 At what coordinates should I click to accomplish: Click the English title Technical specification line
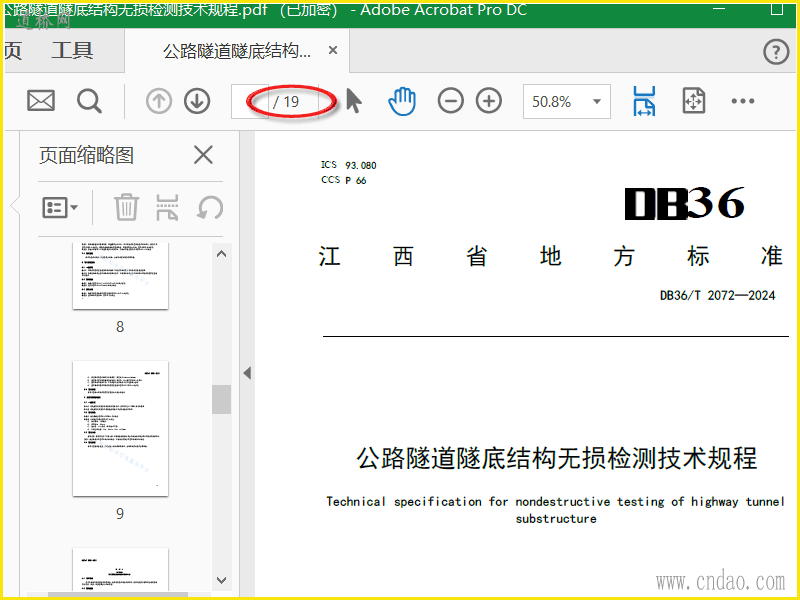click(x=556, y=502)
